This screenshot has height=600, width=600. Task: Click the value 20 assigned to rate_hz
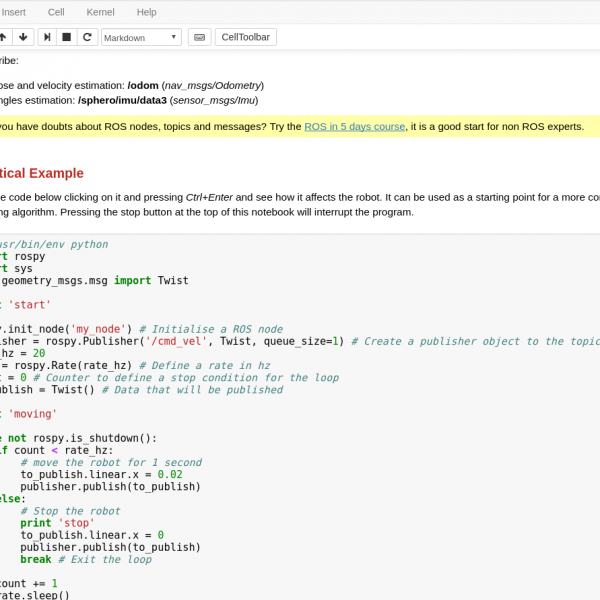pyautogui.click(x=39, y=353)
